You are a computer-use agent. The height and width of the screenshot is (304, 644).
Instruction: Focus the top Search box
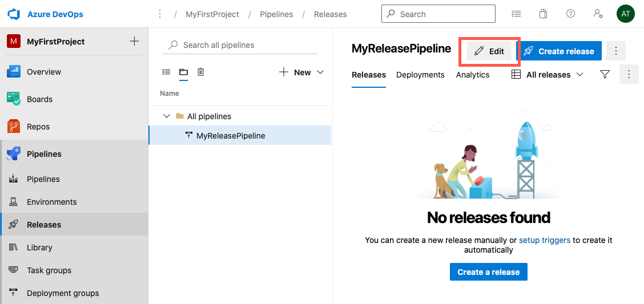(x=438, y=14)
